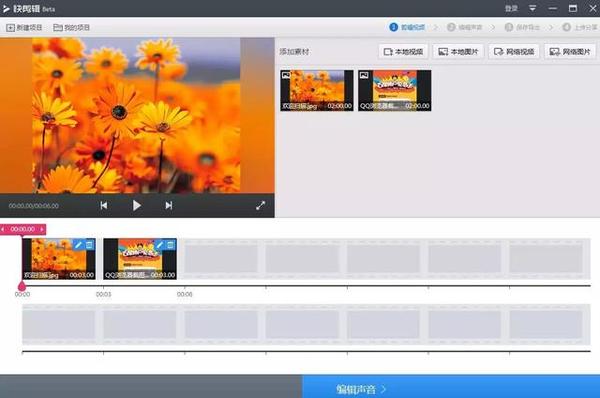Select step 1 剪辑视频 tab
This screenshot has width=600, height=398.
(x=407, y=27)
